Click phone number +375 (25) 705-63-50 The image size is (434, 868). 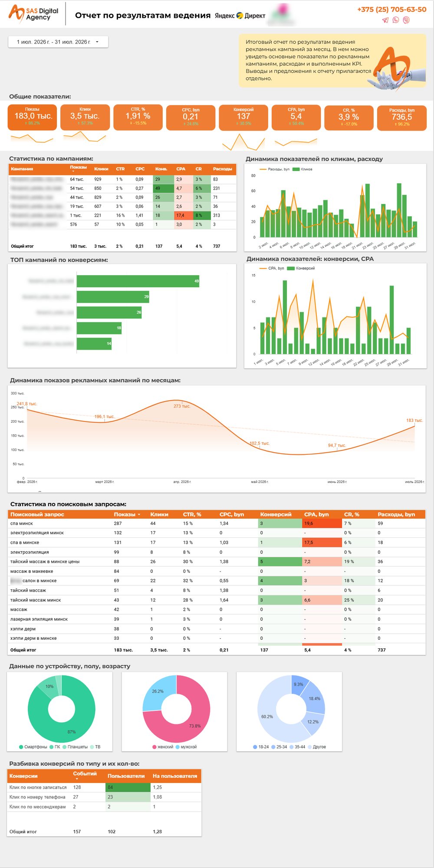[x=392, y=10]
